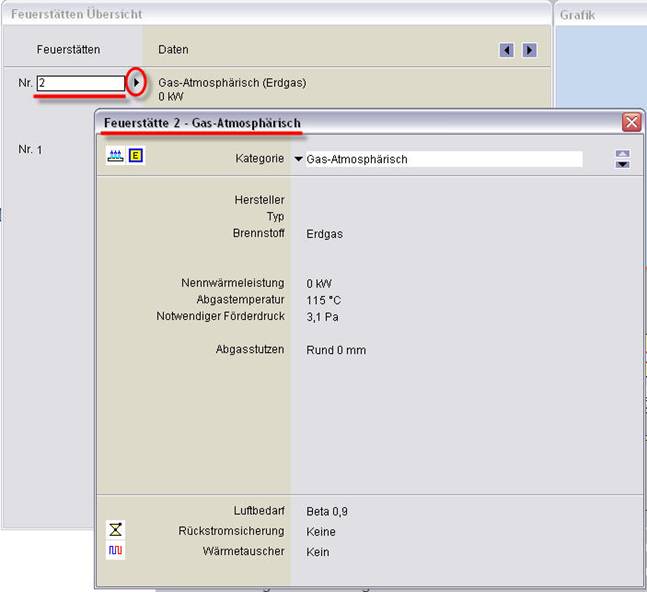Viewport: 647px width, 592px height.
Task: Go to next page with right arrow
Action: point(529,50)
